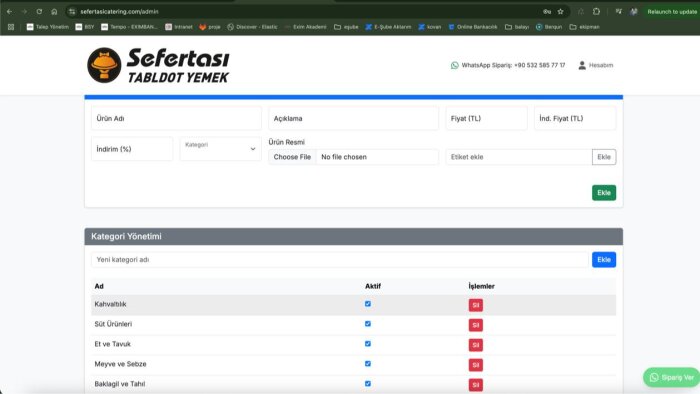This screenshot has height=394, width=700.
Task: Open the balayı bookmark folder
Action: click(517, 27)
